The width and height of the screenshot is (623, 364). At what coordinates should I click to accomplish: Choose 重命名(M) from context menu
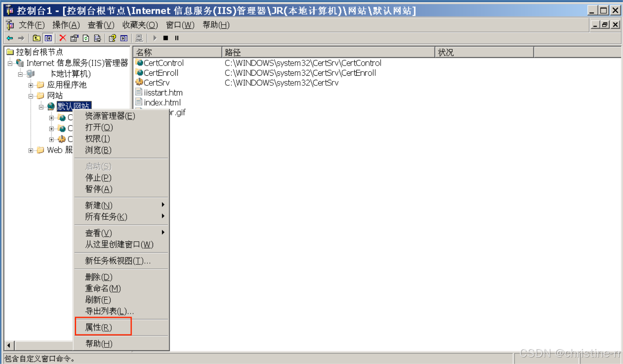[121, 289]
